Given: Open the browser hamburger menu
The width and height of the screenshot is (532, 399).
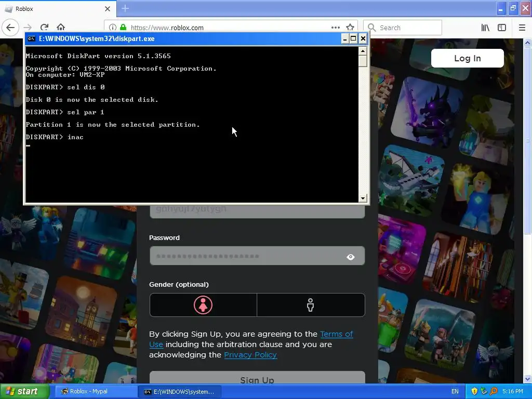Looking at the screenshot, I should (522, 28).
